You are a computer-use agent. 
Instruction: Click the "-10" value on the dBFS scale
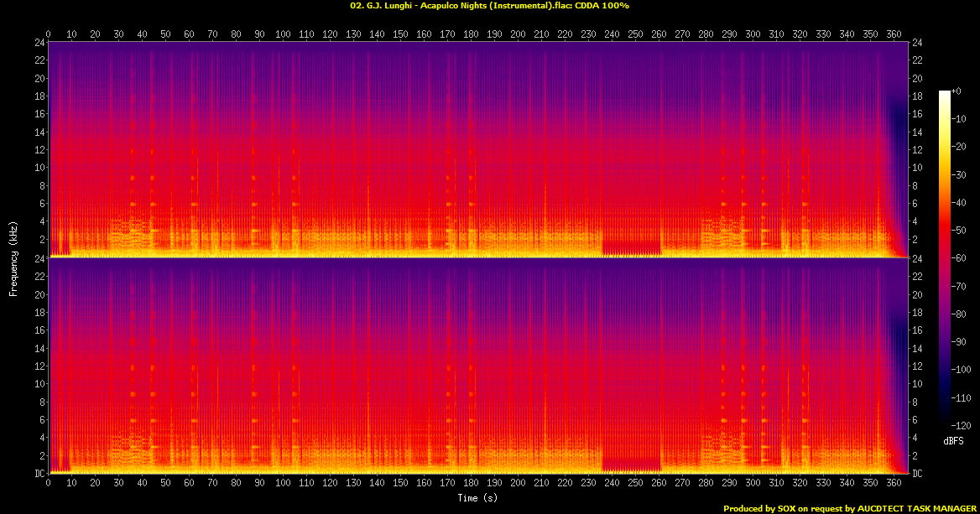coord(959,119)
